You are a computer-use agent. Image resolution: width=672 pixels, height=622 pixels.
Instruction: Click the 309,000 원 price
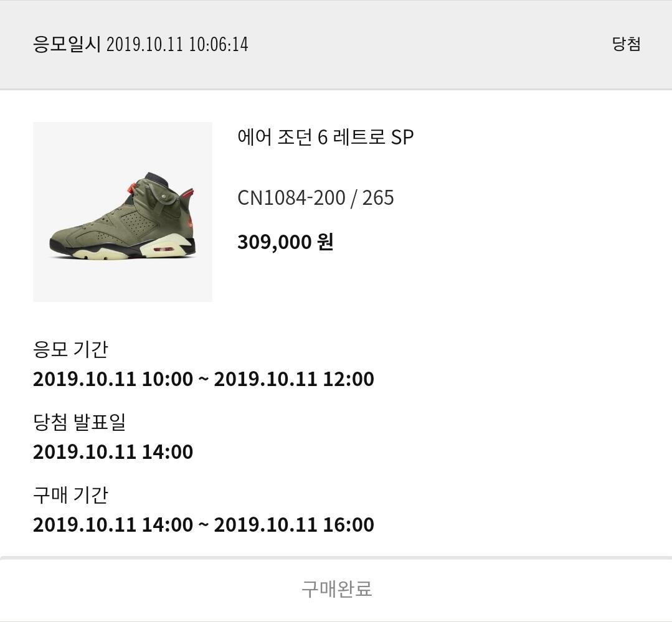coord(285,242)
